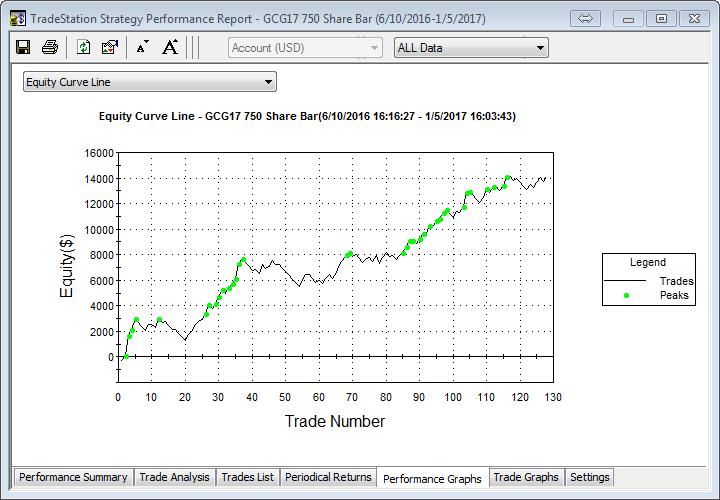Maximize the performance report window
720x500 pixels.
(661, 18)
